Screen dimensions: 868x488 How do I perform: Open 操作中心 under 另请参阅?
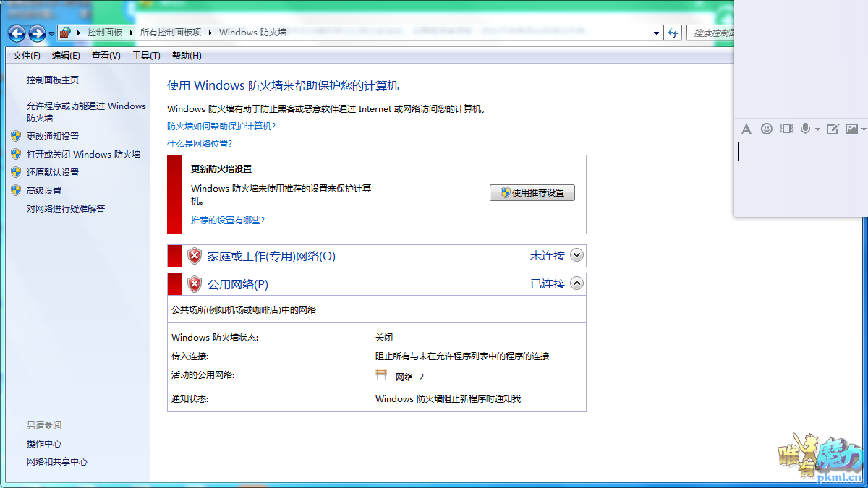[44, 443]
